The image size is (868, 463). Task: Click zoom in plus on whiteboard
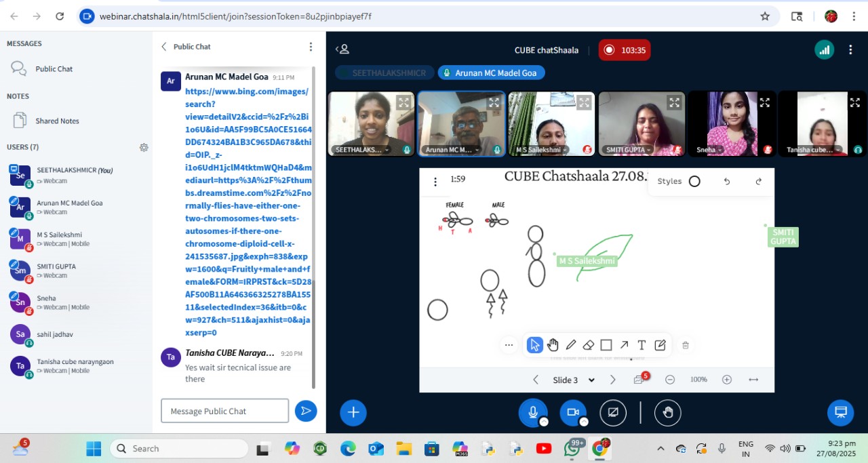[x=726, y=380]
